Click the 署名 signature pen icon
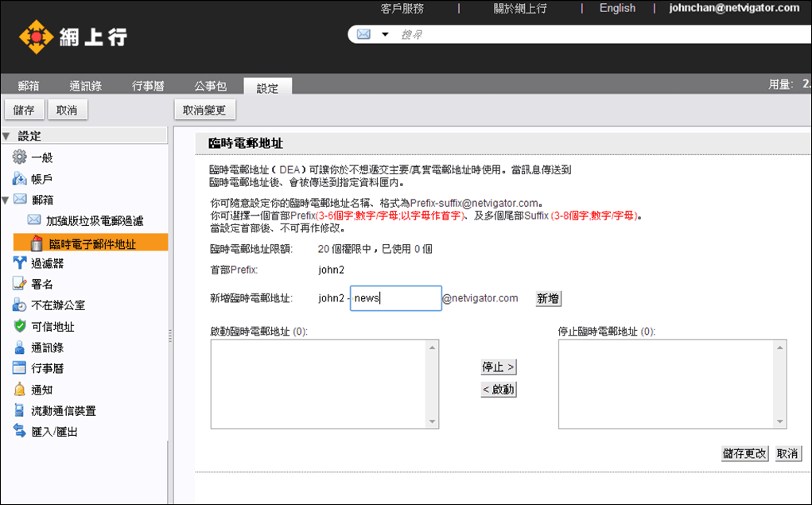 coord(19,284)
